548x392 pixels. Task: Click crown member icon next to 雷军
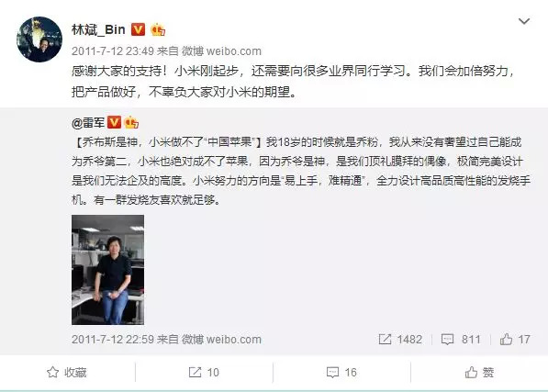coord(131,122)
